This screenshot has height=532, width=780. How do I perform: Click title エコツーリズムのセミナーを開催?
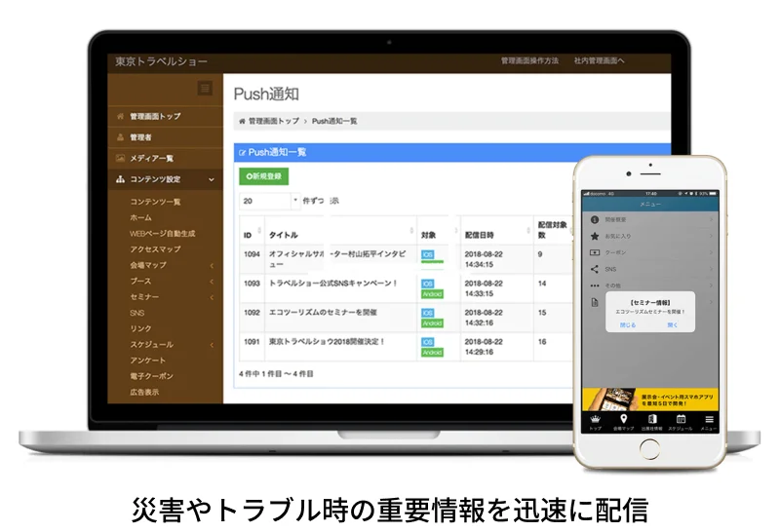pyautogui.click(x=323, y=312)
